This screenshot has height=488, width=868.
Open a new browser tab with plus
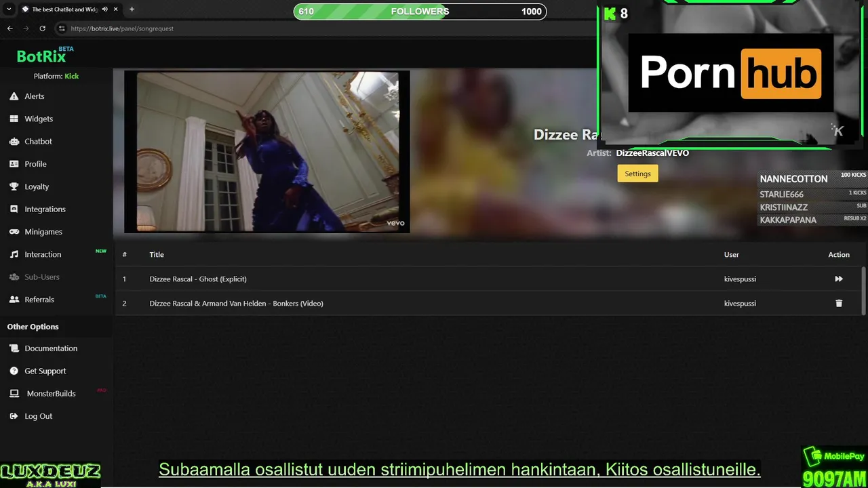pos(132,9)
